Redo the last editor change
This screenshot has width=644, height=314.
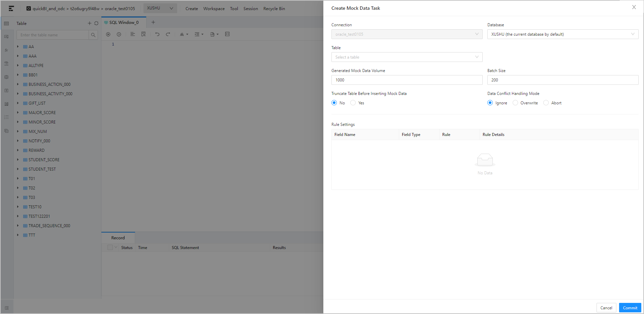coord(168,34)
